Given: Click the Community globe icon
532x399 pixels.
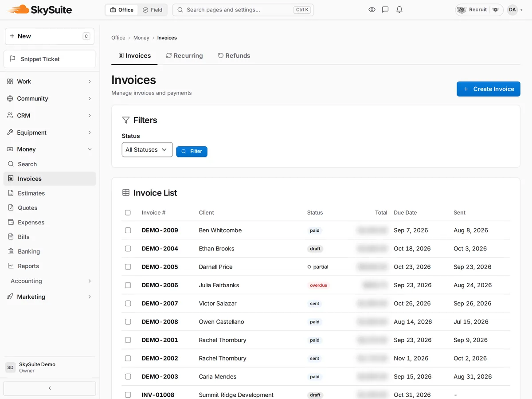Looking at the screenshot, I should coord(10,98).
